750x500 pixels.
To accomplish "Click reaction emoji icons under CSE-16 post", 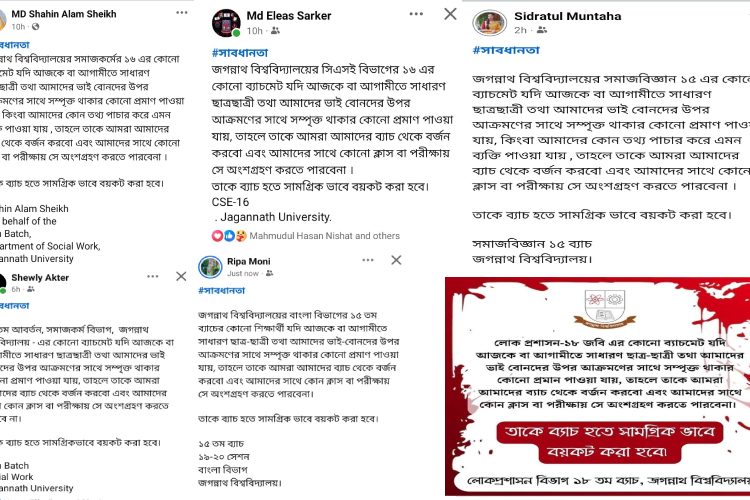I will coord(229,235).
